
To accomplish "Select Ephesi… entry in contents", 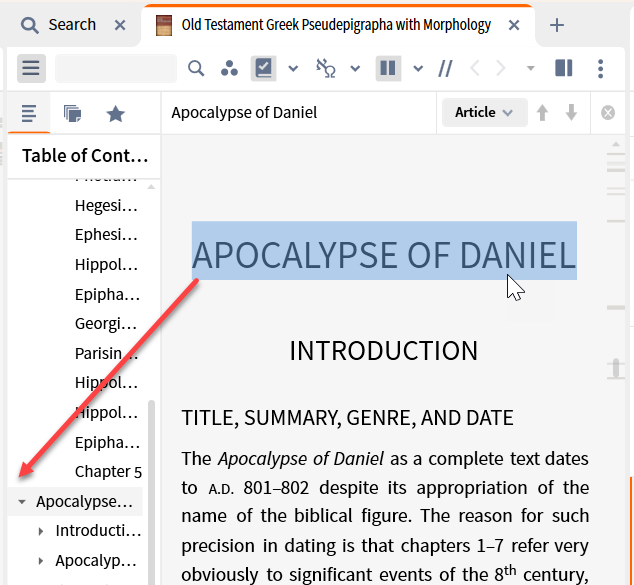I will pyautogui.click(x=106, y=234).
